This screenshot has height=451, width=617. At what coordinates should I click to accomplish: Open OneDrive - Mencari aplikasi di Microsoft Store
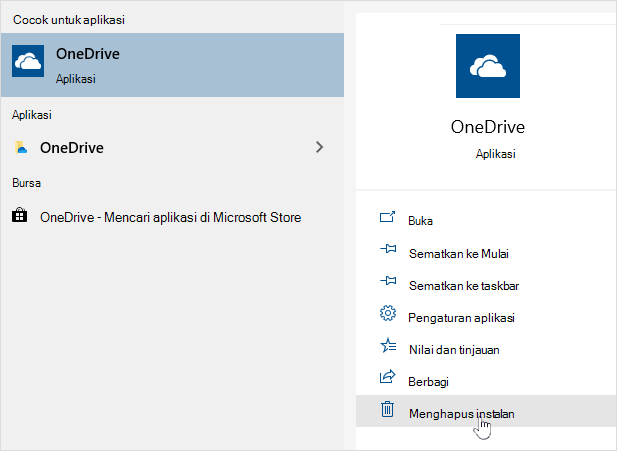(172, 217)
